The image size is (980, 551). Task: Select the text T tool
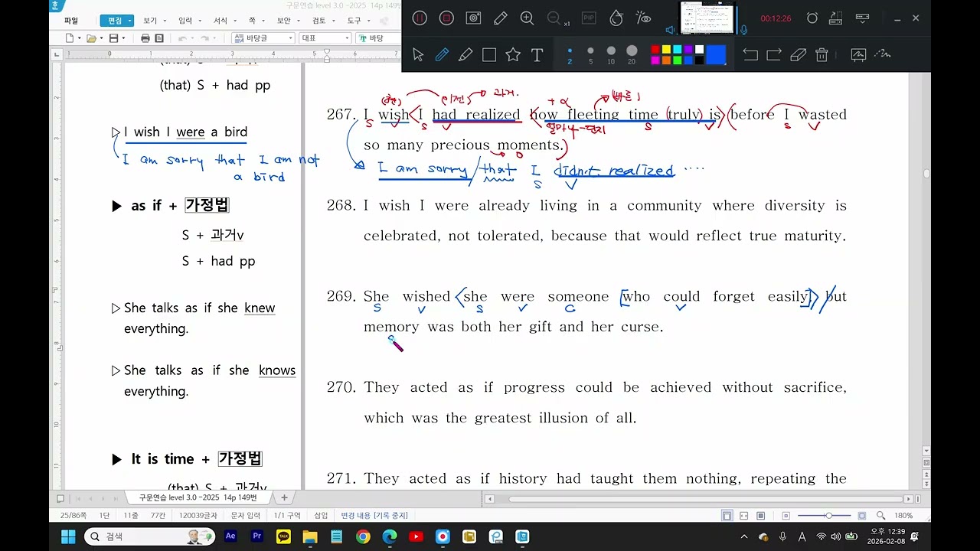click(537, 54)
